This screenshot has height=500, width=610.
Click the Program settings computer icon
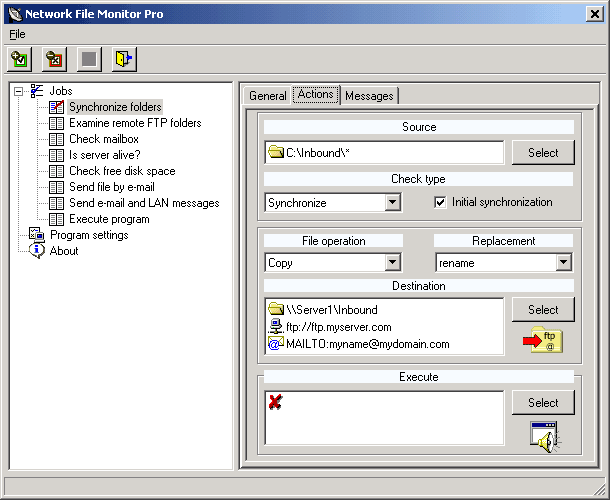(37, 235)
